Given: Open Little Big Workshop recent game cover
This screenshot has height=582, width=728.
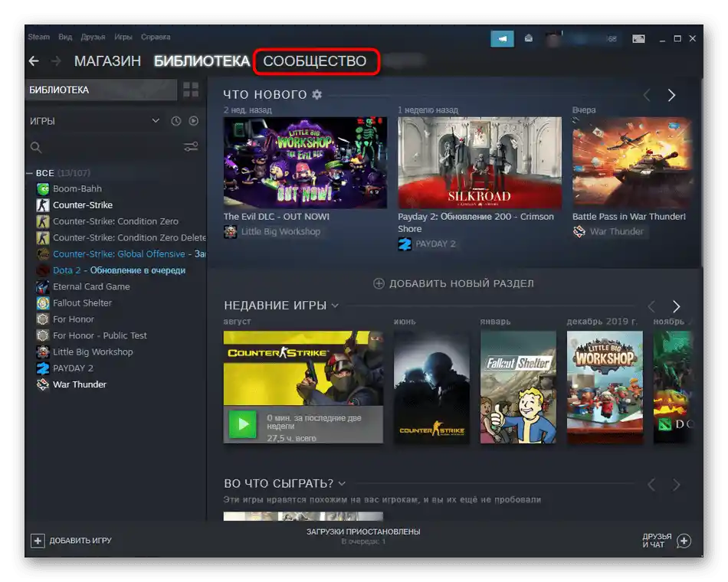Looking at the screenshot, I should tap(605, 387).
